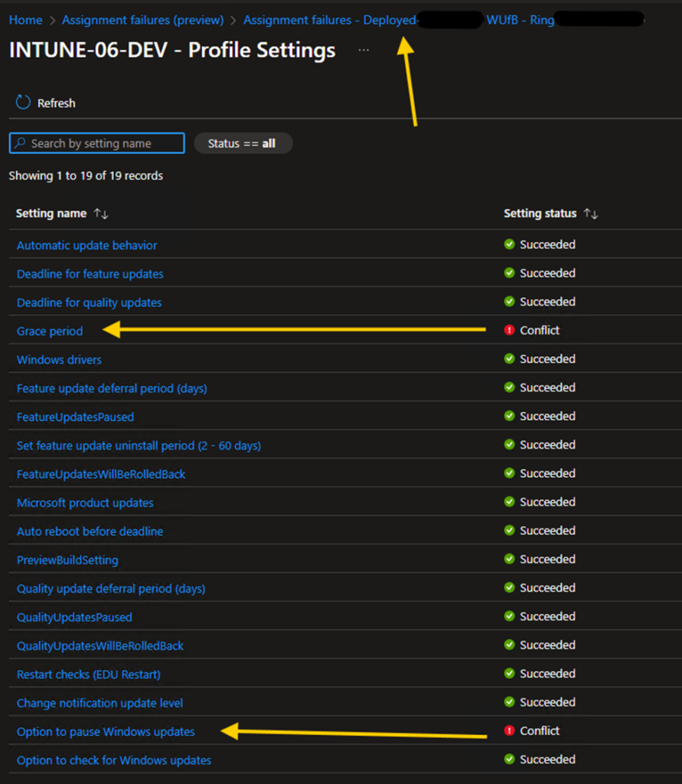Screen dimensions: 682x784
Task: Click the search magnifier icon
Action: point(21,143)
